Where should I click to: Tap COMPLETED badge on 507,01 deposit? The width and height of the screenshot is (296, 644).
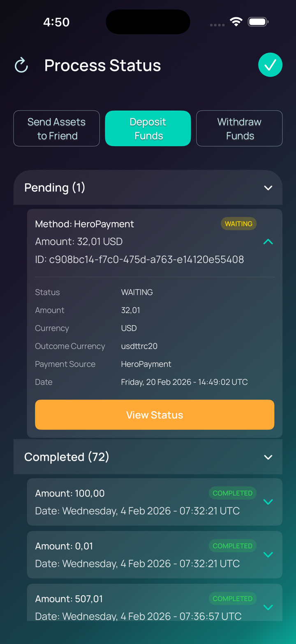click(232, 598)
